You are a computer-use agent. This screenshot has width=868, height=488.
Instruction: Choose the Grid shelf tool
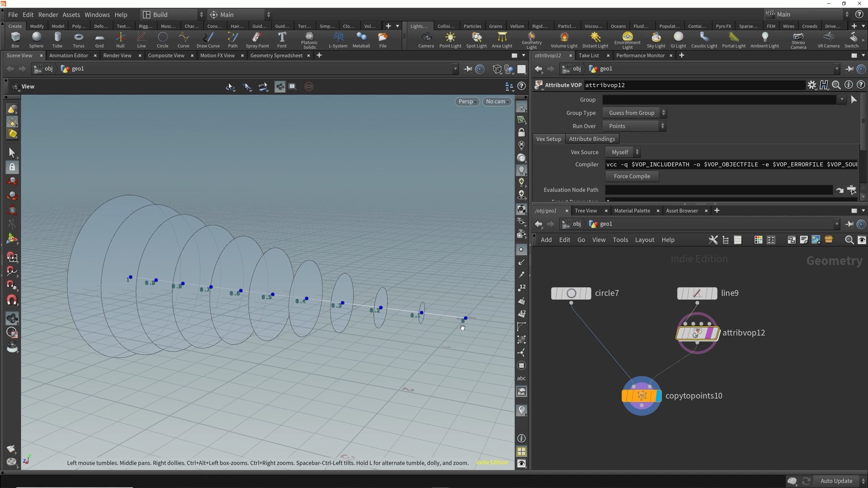click(x=99, y=40)
